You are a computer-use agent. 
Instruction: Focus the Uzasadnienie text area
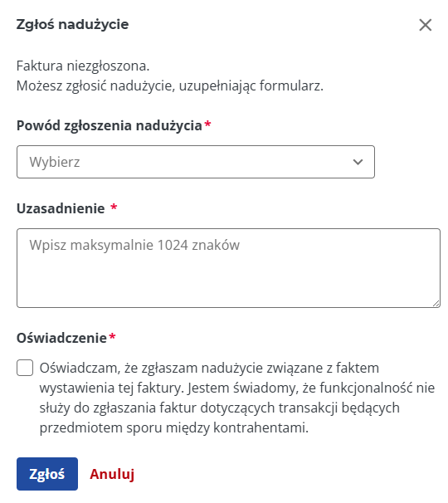click(x=228, y=268)
